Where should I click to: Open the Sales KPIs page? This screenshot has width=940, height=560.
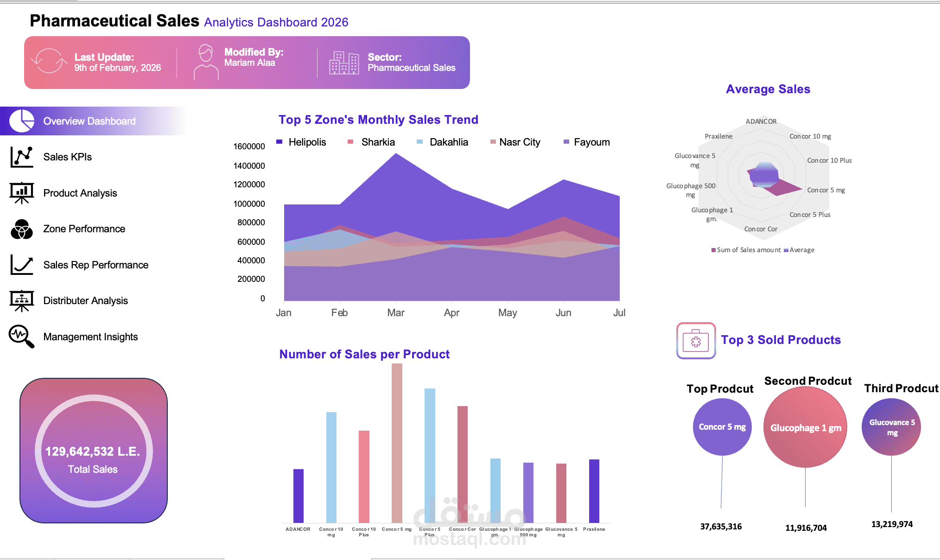[x=68, y=157]
